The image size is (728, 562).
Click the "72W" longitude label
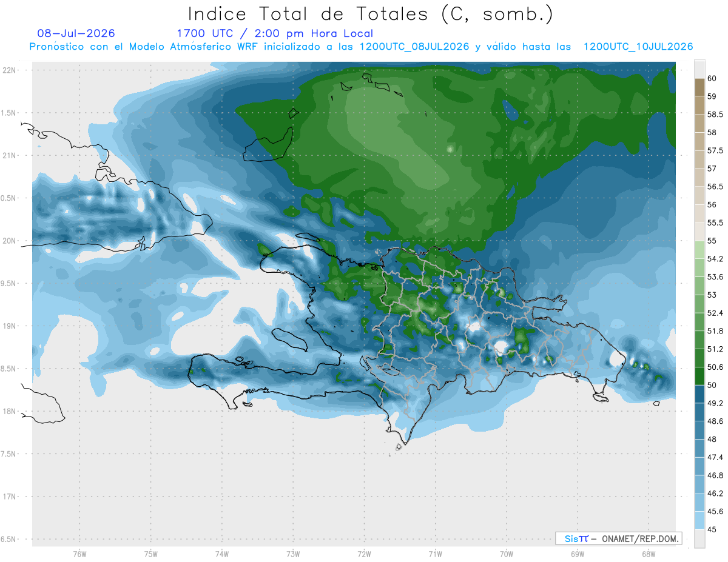[x=364, y=554]
